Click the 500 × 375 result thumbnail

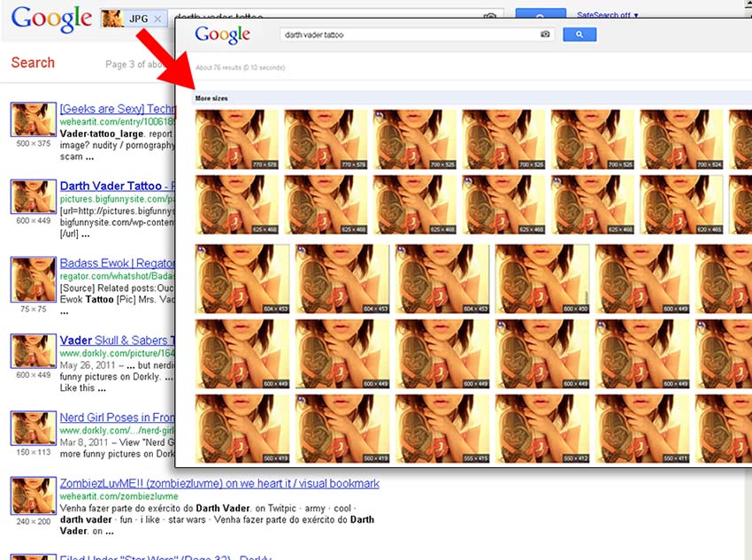[35, 119]
